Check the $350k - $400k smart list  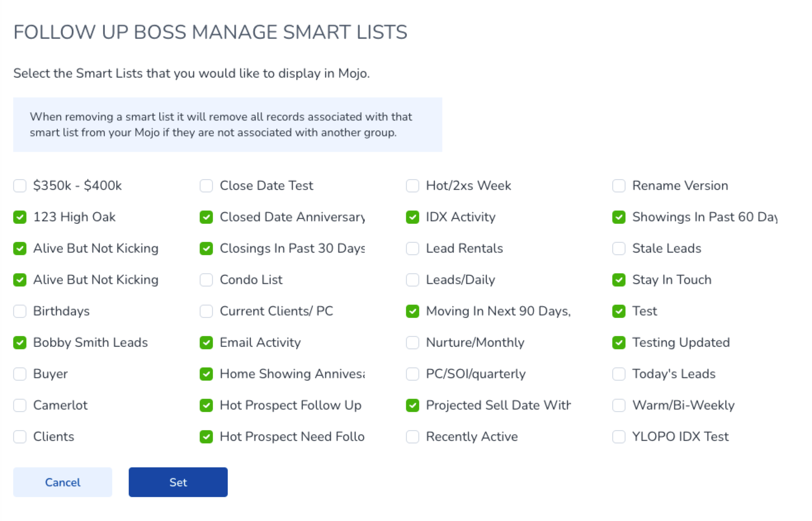click(x=20, y=186)
